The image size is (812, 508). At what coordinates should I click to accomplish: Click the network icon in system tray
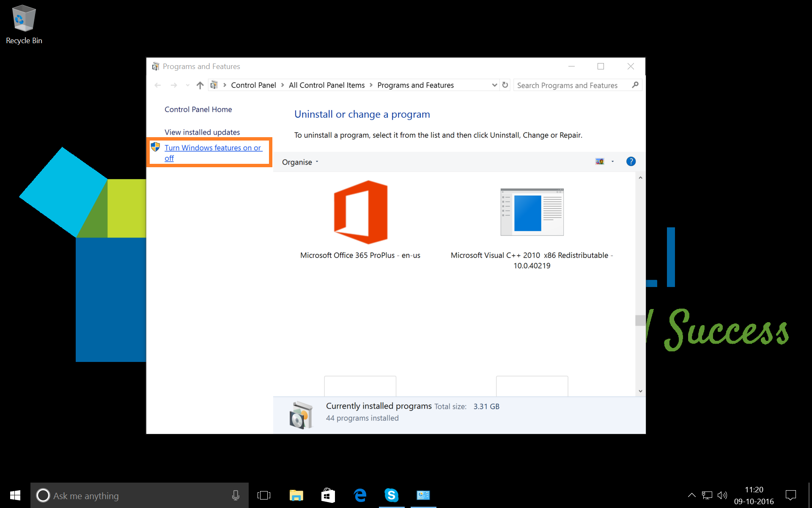tap(707, 495)
